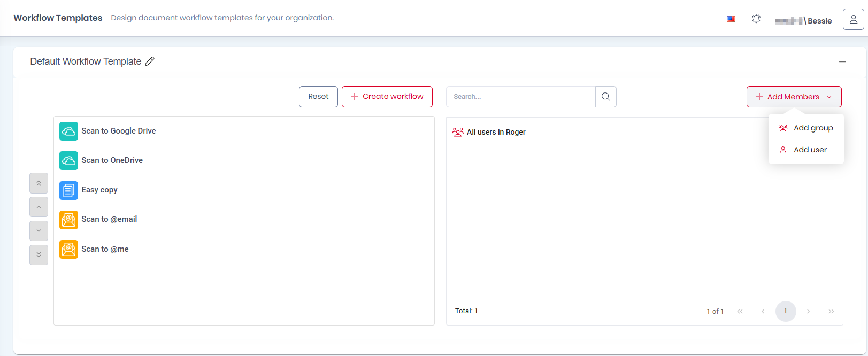Expand the Add Members dropdown
868x356 pixels.
click(x=794, y=97)
